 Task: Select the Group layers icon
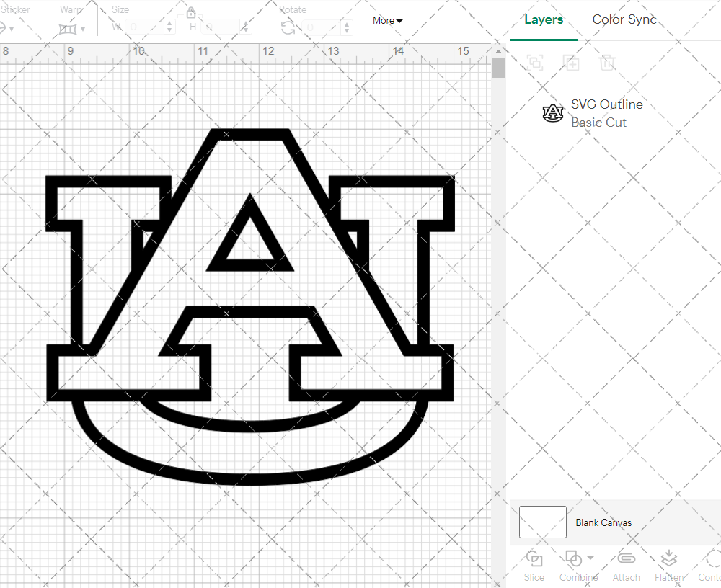point(535,63)
